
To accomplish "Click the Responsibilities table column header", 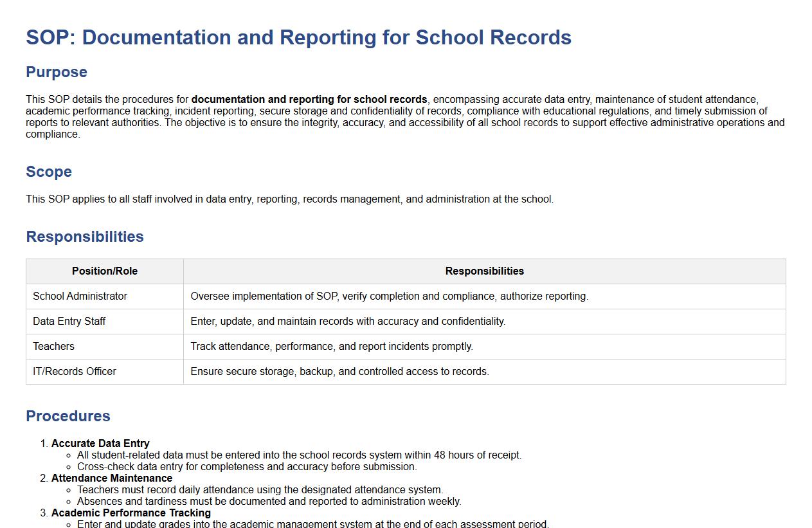I will point(484,271).
